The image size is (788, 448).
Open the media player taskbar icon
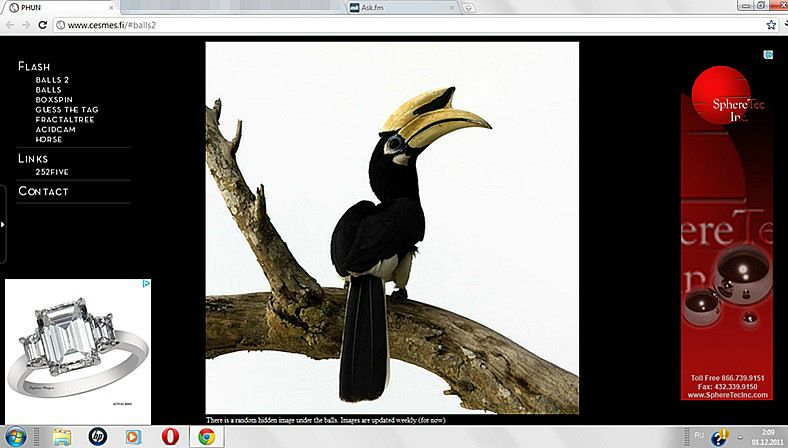(133, 437)
